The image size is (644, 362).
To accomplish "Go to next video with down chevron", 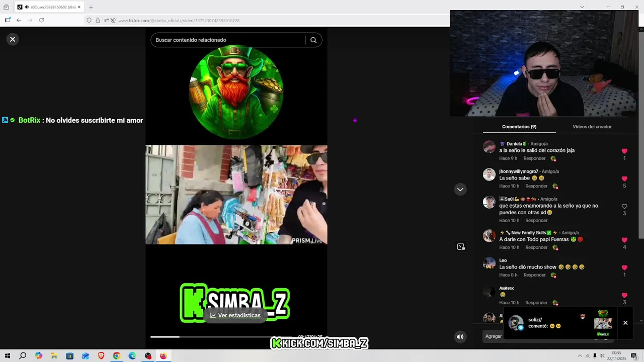I will pos(460,190).
